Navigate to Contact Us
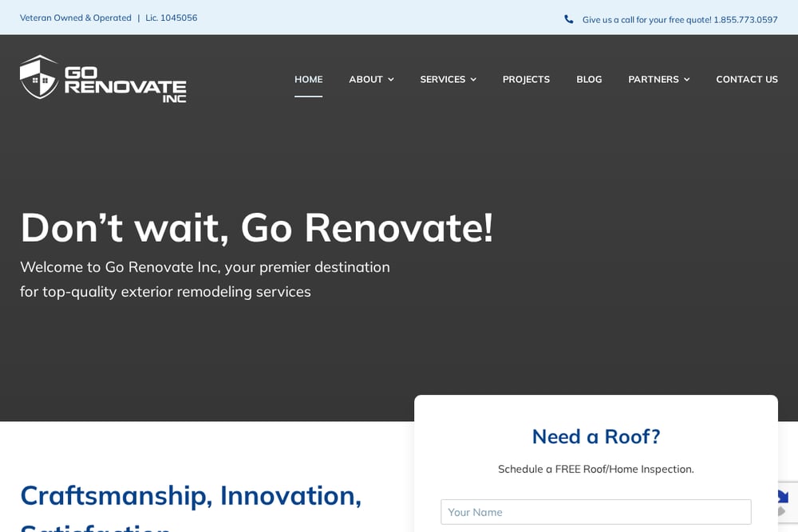 click(x=747, y=79)
